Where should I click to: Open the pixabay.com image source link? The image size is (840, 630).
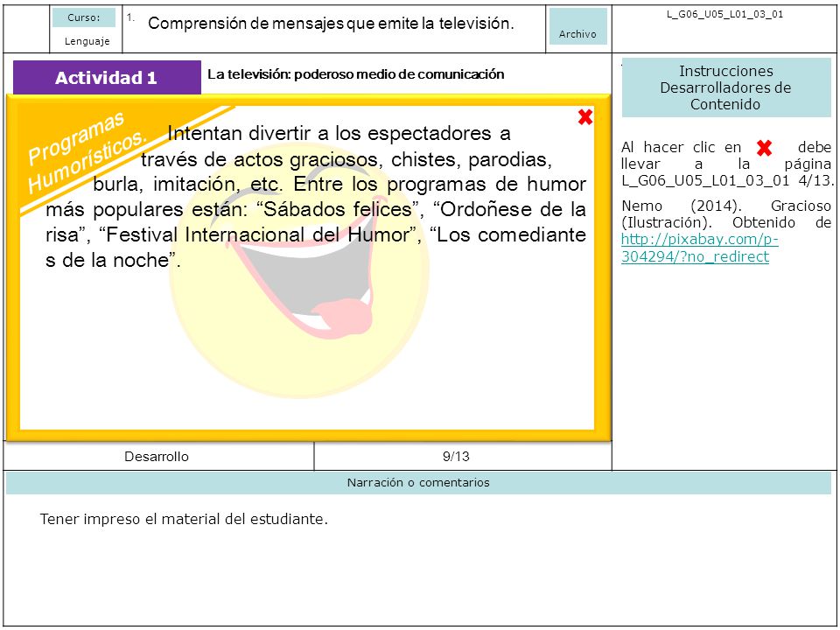point(700,248)
